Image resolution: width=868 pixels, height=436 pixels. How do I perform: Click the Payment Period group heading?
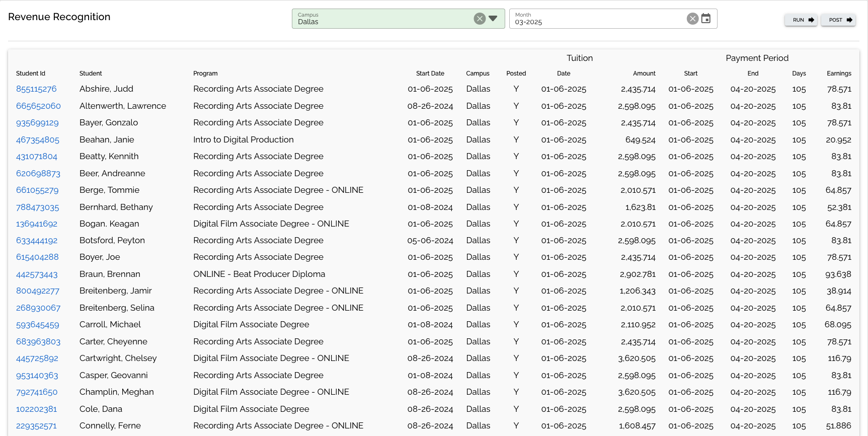pos(757,58)
